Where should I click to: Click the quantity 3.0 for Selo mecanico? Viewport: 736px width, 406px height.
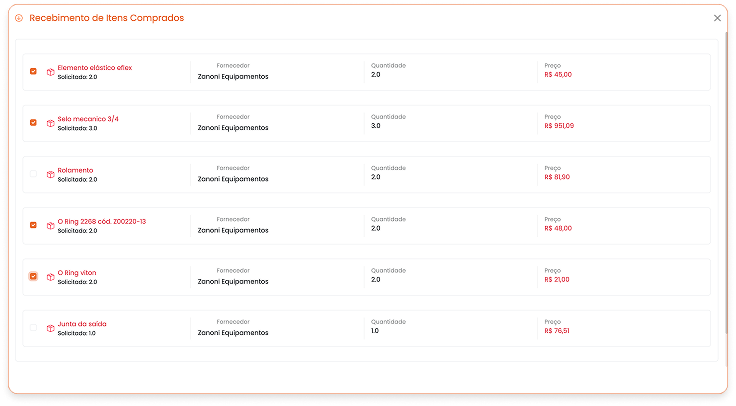tap(376, 126)
